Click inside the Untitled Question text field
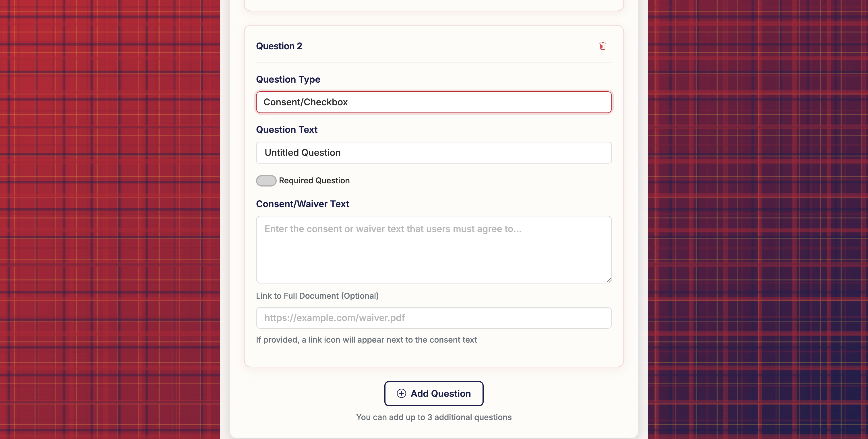Screen dimensions: 868x439 434,153
